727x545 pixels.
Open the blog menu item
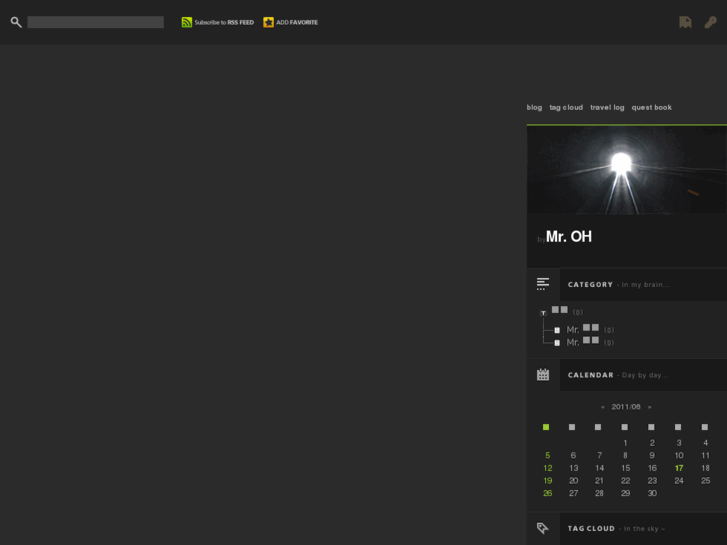point(534,108)
